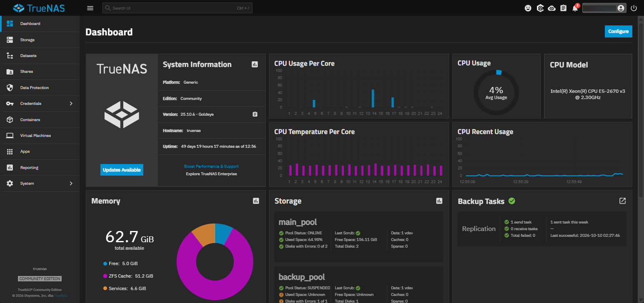Click the Data Protection shield icon
Image resolution: width=644 pixels, height=303 pixels.
pyautogui.click(x=10, y=87)
